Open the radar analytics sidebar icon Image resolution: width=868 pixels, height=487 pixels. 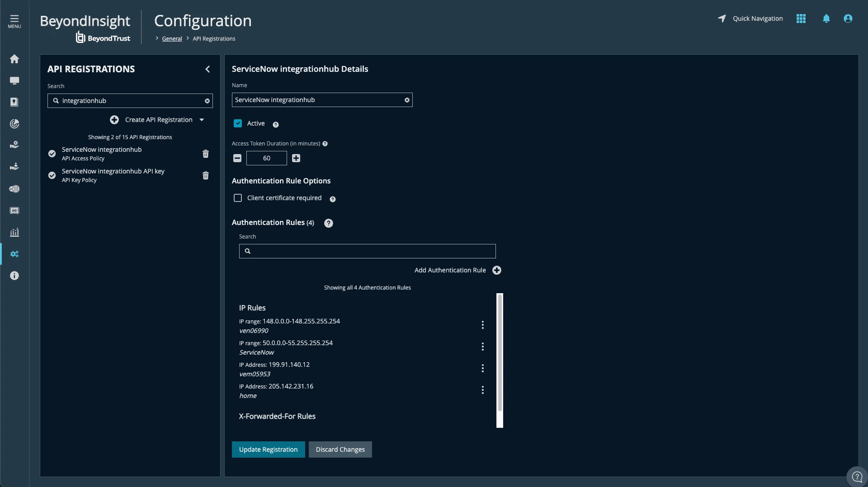point(14,124)
